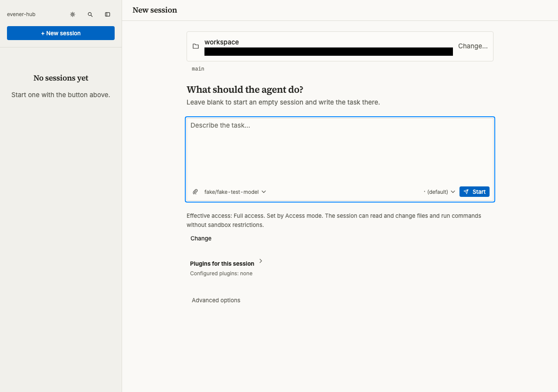558x392 pixels.
Task: Expand Plugins for this session
Action: click(x=226, y=263)
